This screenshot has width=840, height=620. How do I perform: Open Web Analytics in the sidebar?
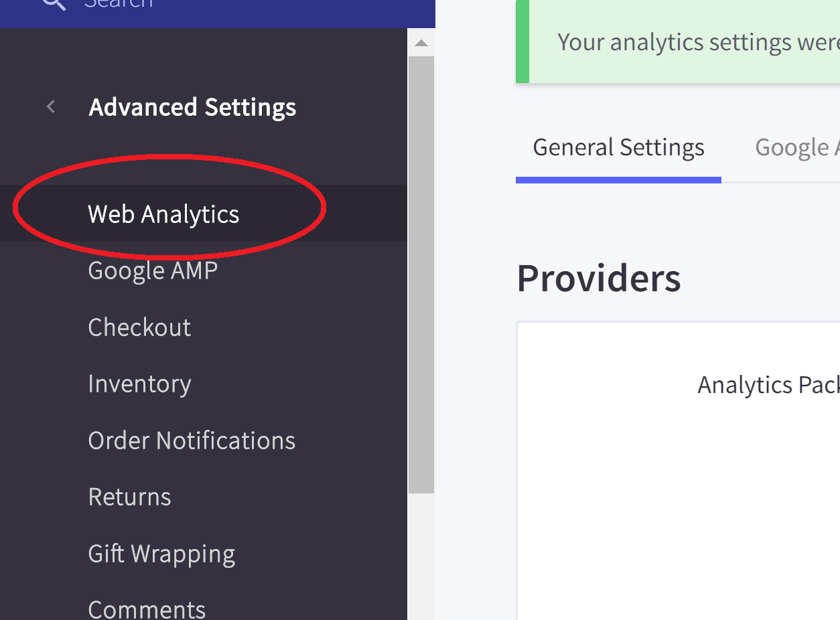tap(163, 214)
